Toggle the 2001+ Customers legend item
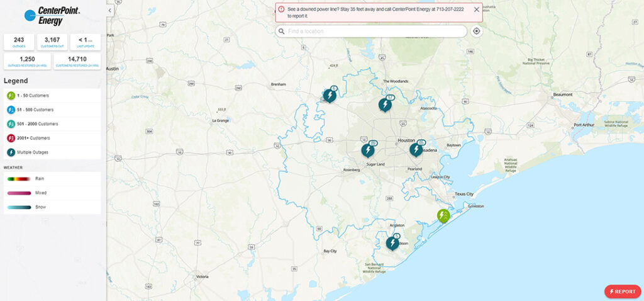 point(52,138)
